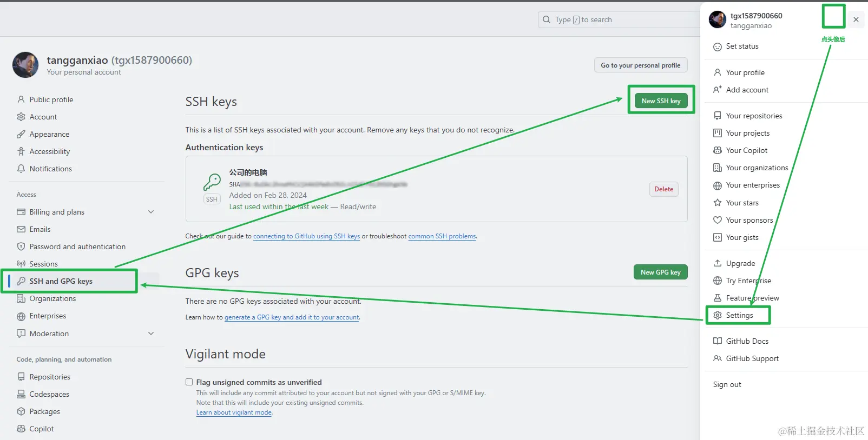Click the text 'Added on Feb 28, 2024'
Screen dimensions: 868x440
click(x=268, y=195)
